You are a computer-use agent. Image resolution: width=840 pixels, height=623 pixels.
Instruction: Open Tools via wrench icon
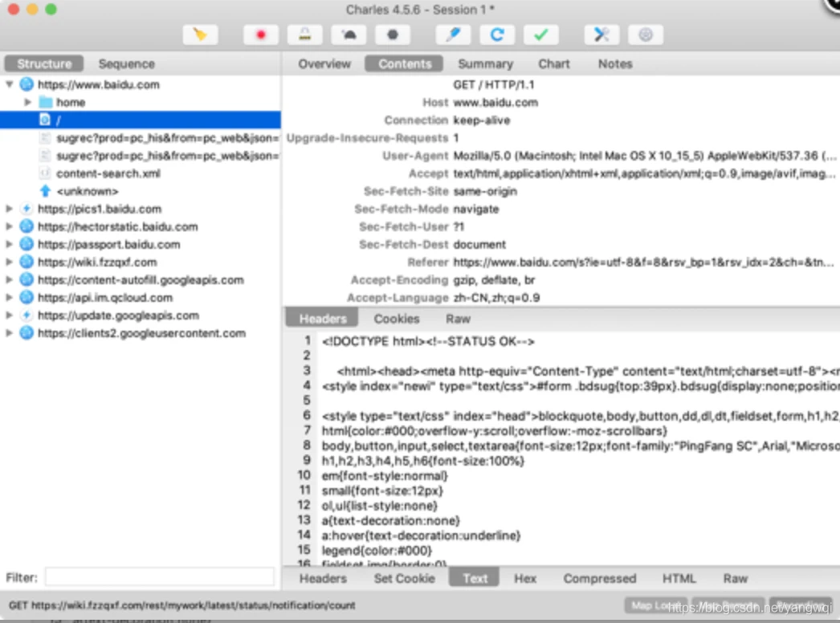tap(601, 35)
